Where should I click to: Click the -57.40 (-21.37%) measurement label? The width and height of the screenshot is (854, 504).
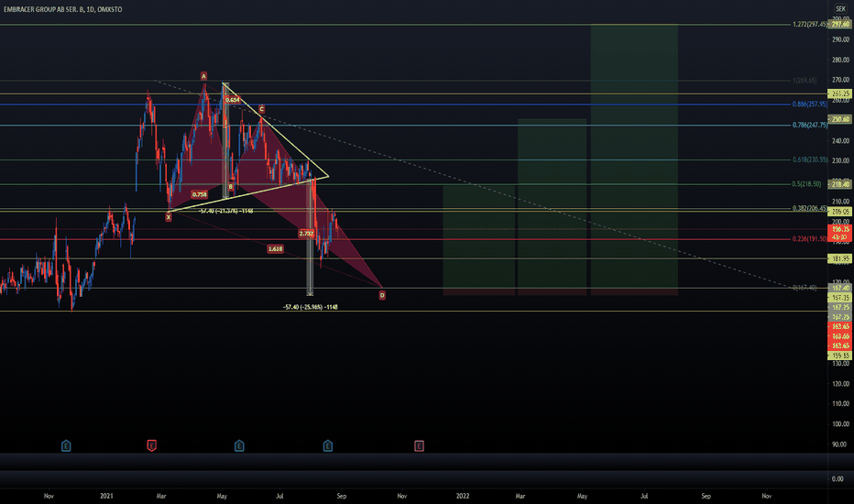(225, 211)
